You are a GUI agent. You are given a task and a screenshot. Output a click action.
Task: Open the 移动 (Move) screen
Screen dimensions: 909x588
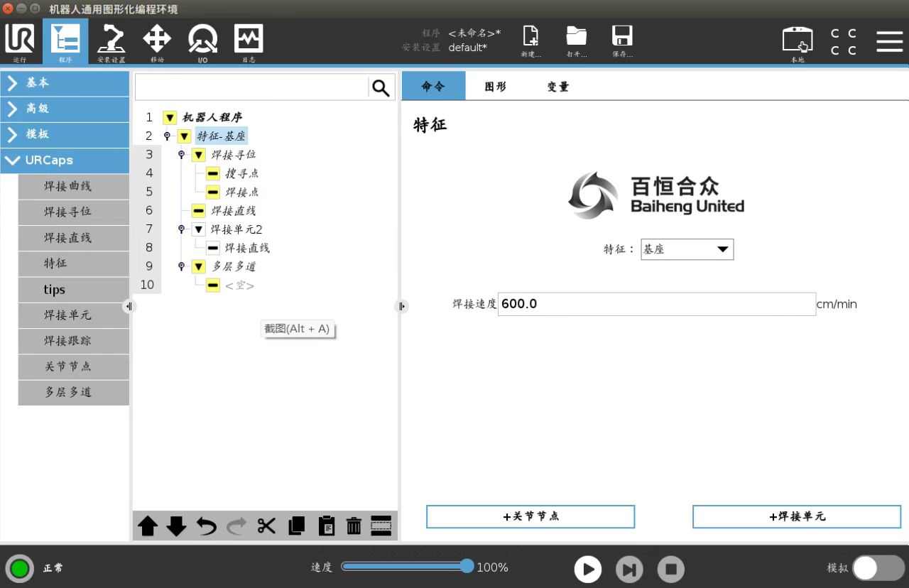click(x=157, y=41)
